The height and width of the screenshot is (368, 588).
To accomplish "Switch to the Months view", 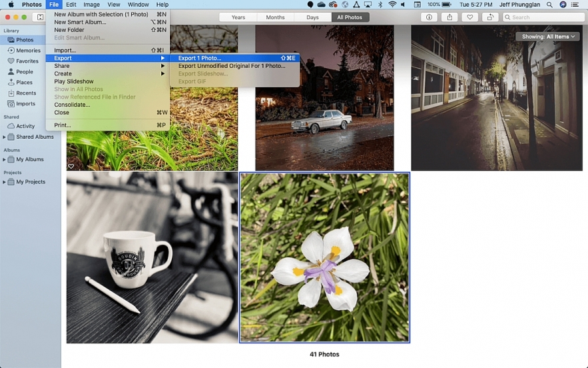I will click(x=275, y=17).
